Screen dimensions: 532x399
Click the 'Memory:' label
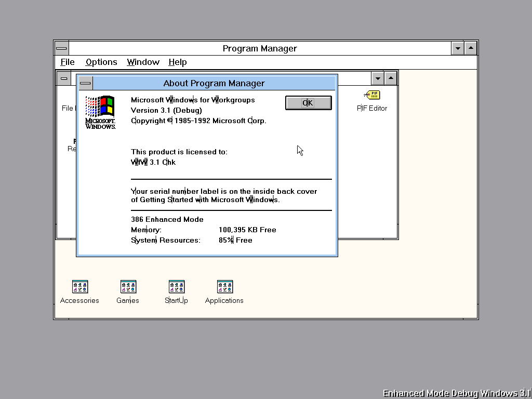point(146,230)
